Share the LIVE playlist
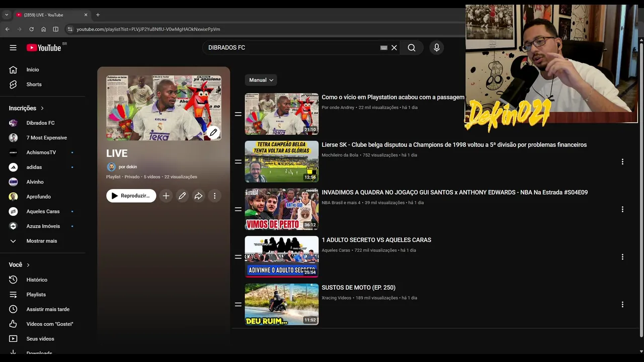This screenshot has width=644, height=362. coord(198,196)
